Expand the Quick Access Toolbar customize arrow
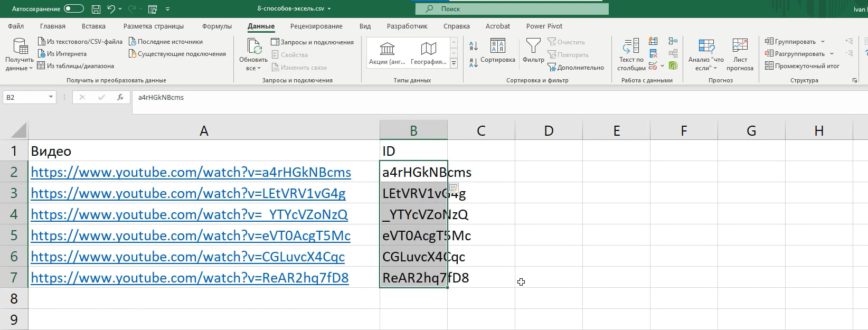The image size is (868, 330). tap(168, 9)
